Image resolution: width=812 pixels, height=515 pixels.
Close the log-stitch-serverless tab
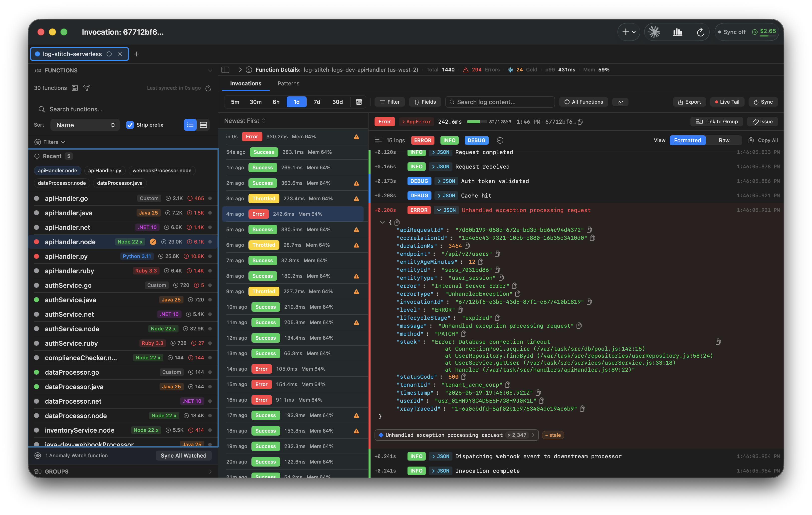tap(120, 54)
